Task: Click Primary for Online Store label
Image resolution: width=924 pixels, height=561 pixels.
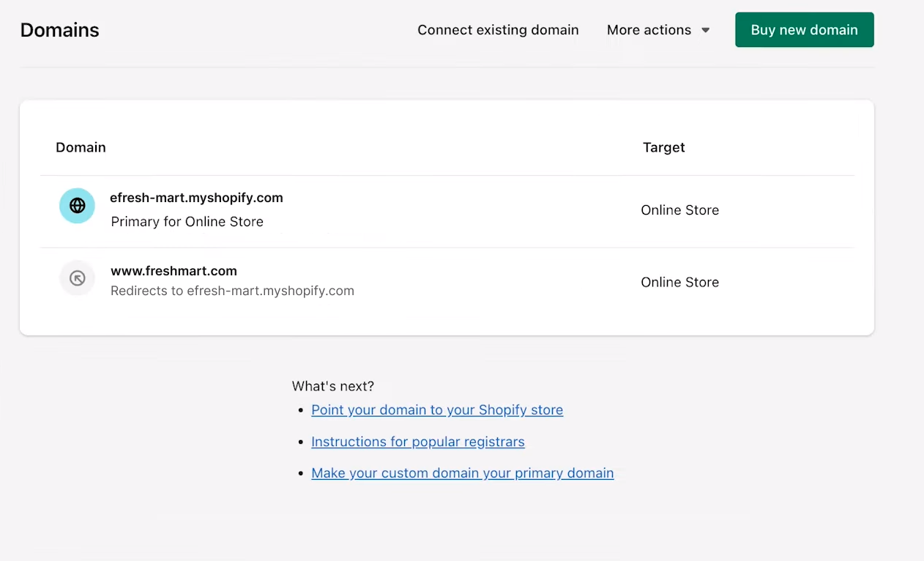Action: 187,222
